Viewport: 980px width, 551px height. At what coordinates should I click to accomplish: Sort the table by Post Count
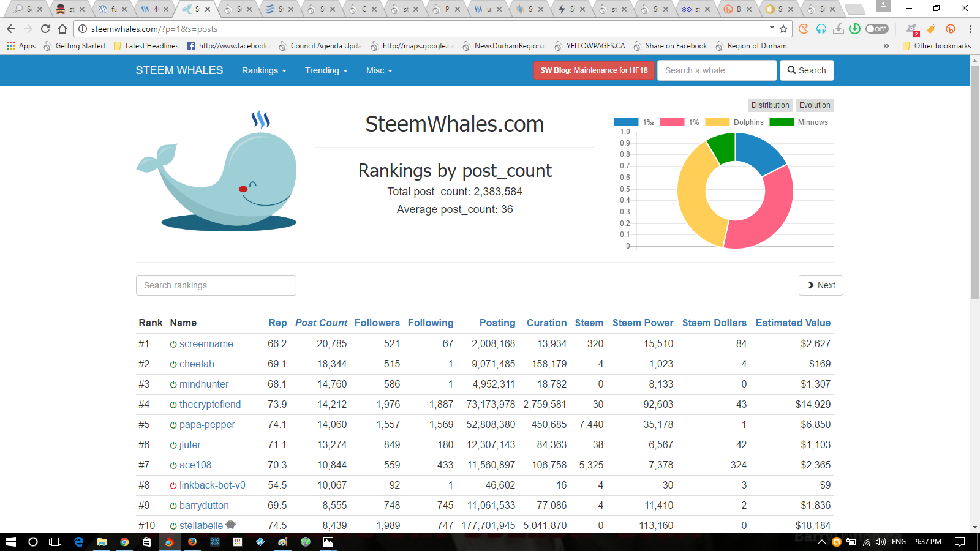click(321, 323)
